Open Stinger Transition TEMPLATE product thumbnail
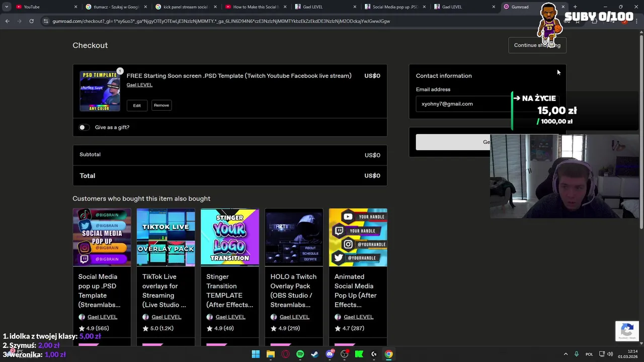This screenshot has width=644, height=362. [230, 237]
